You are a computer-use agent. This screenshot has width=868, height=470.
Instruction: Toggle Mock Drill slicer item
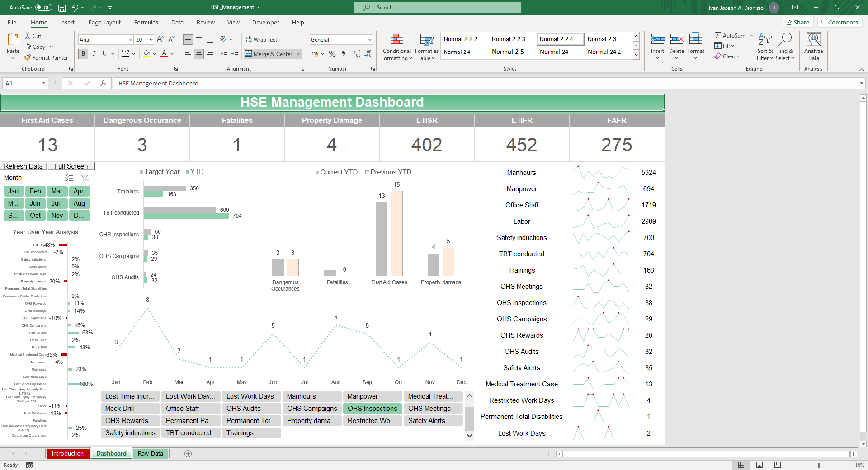point(130,409)
